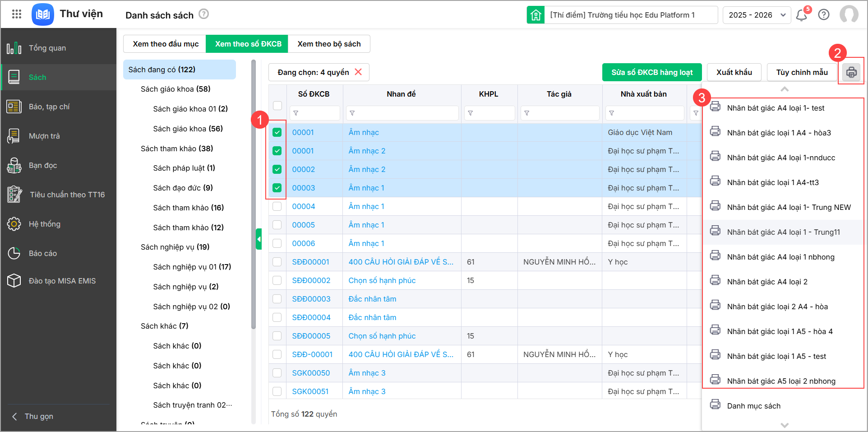Switch to Xem theo số ĐKCB tab
This screenshot has width=868, height=432.
pyautogui.click(x=248, y=44)
